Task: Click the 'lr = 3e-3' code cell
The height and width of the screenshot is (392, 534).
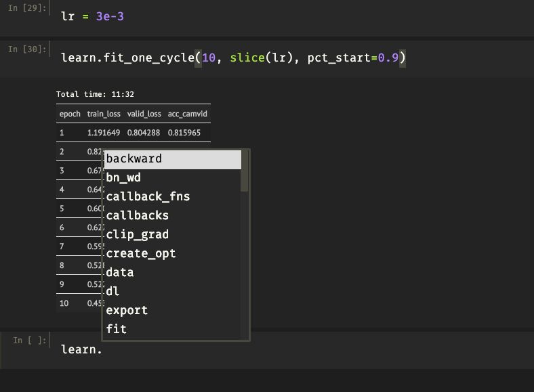Action: (291, 17)
